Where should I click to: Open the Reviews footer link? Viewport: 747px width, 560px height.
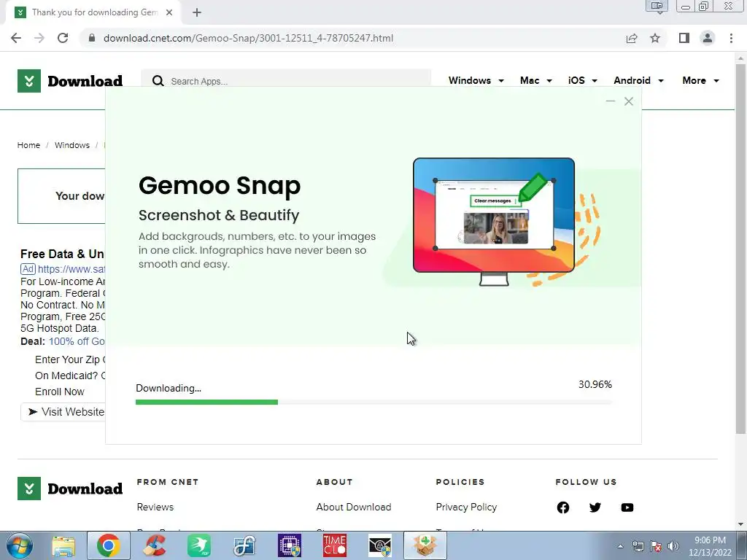pos(155,507)
